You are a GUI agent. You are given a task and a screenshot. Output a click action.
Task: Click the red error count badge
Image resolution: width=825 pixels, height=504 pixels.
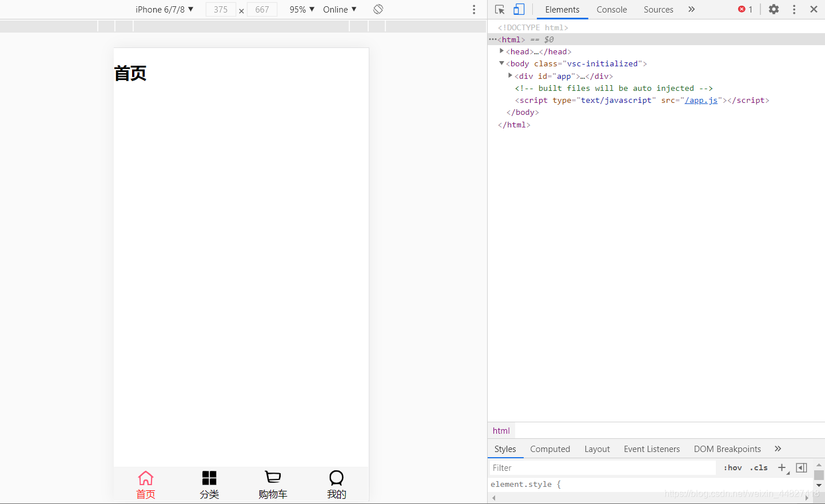tap(745, 9)
